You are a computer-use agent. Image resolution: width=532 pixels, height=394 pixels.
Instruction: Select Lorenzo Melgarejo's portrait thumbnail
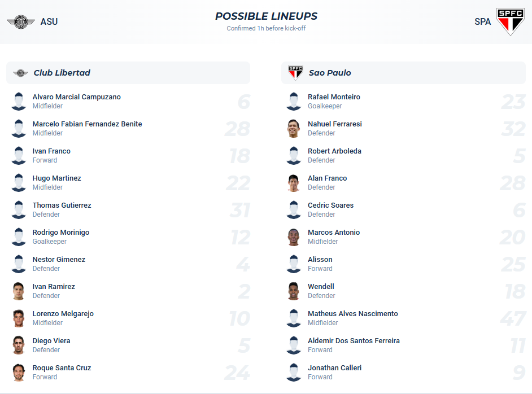point(19,318)
